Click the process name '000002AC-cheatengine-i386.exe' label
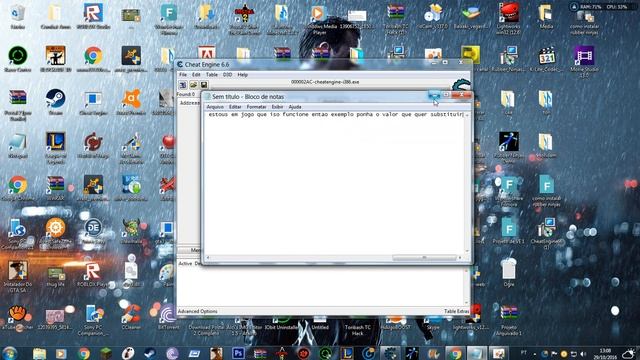Image resolution: width=640 pixels, height=360 pixels. [x=325, y=82]
